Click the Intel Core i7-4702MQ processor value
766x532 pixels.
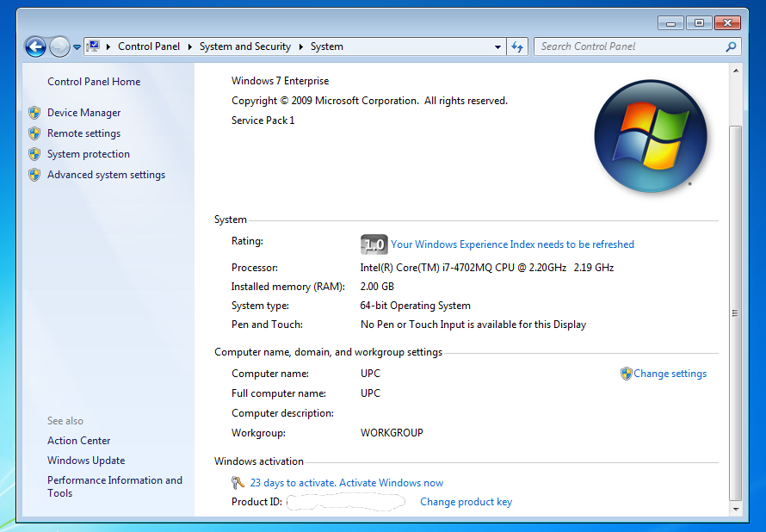coord(487,268)
